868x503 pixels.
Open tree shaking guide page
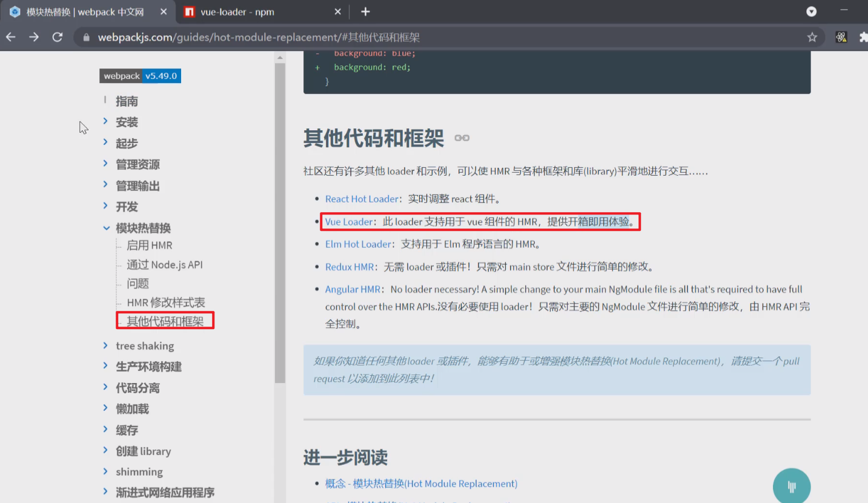coord(145,346)
